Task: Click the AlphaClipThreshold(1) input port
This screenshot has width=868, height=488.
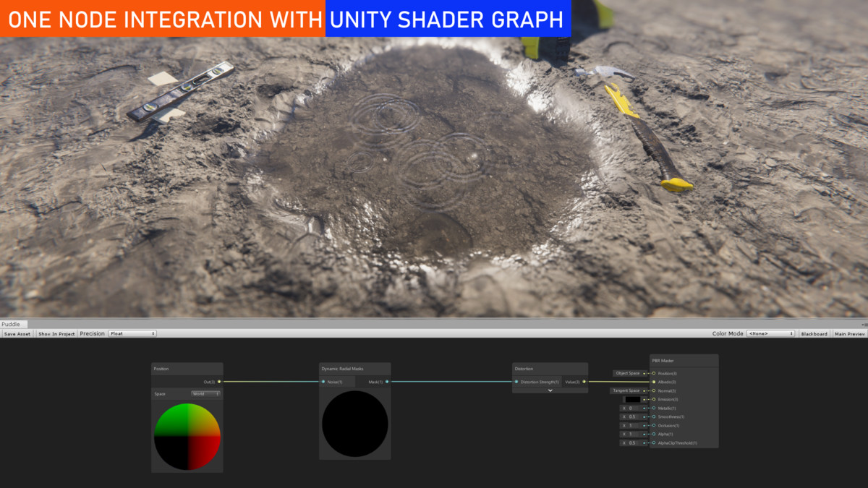Action: pos(653,442)
